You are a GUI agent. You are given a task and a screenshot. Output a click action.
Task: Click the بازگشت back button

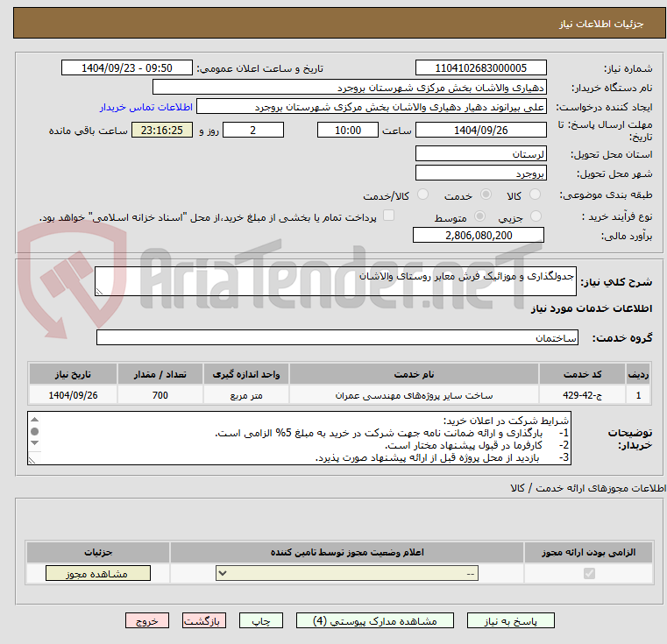tap(203, 621)
